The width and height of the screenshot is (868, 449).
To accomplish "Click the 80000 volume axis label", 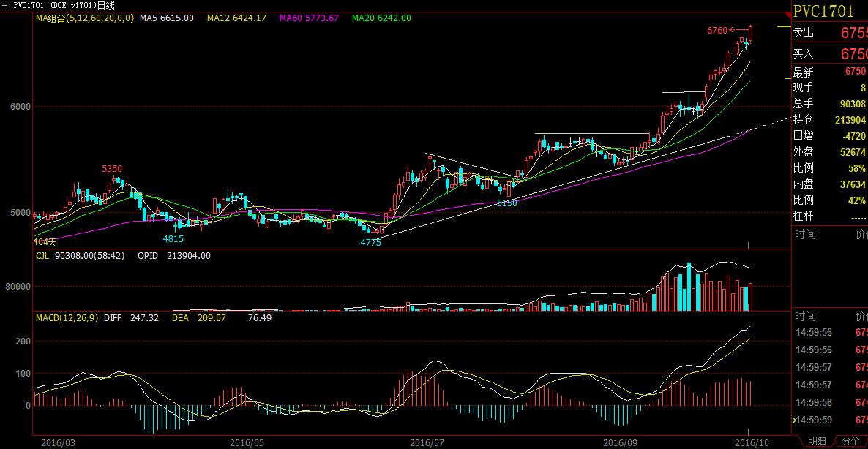I will [x=18, y=287].
